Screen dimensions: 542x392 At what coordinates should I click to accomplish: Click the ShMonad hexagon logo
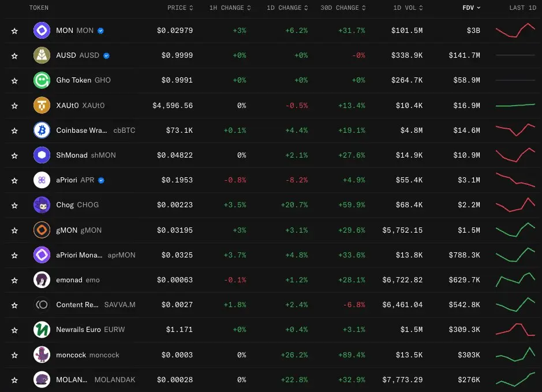(42, 155)
